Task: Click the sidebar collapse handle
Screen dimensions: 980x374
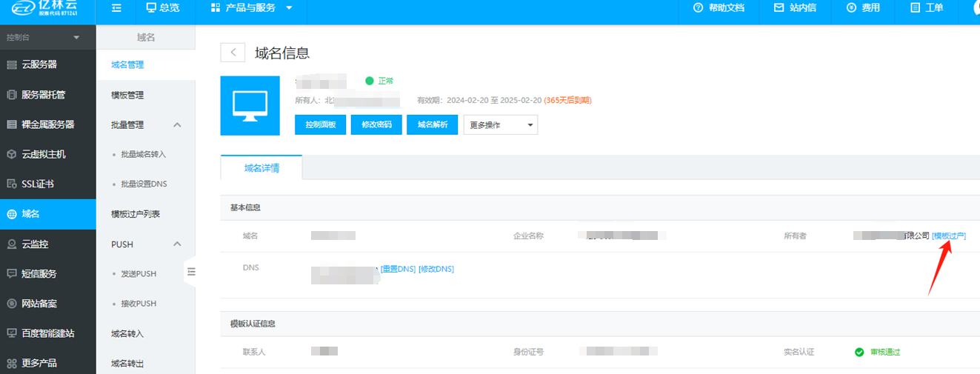Action: tap(191, 272)
